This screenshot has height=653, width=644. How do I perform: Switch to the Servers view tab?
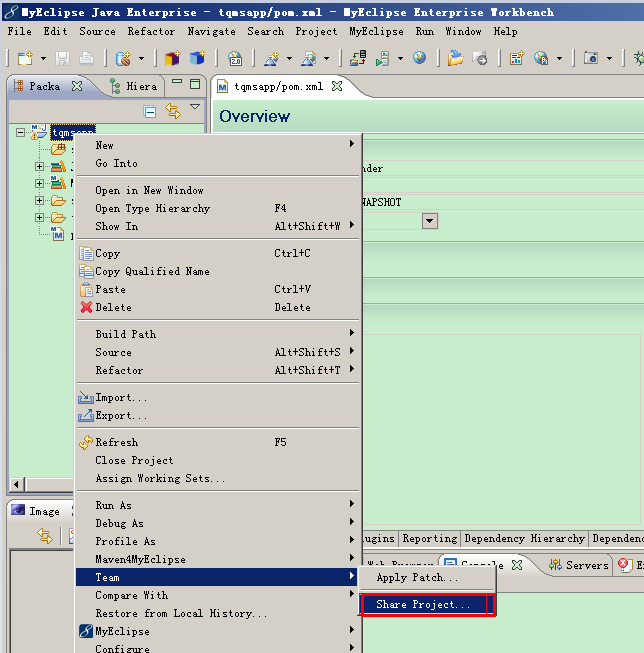579,565
